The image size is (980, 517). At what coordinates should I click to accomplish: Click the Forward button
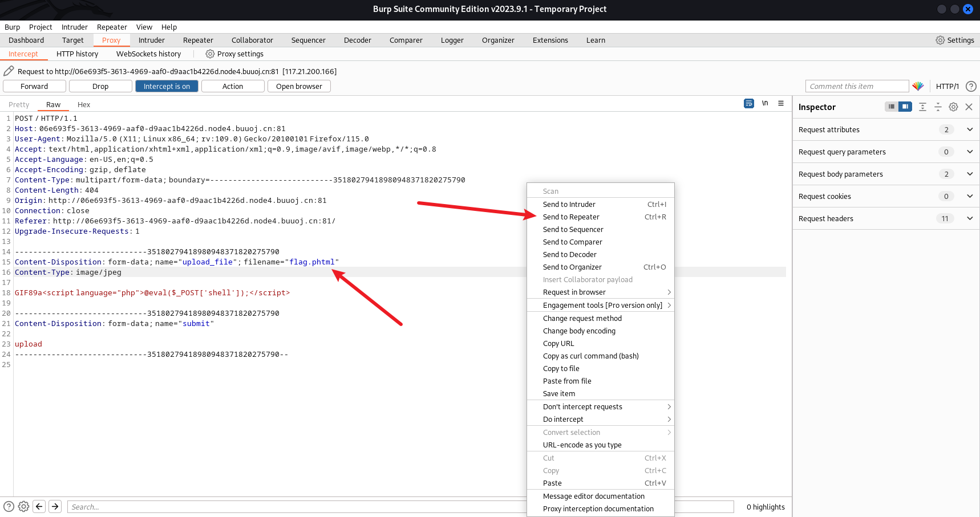pyautogui.click(x=34, y=86)
